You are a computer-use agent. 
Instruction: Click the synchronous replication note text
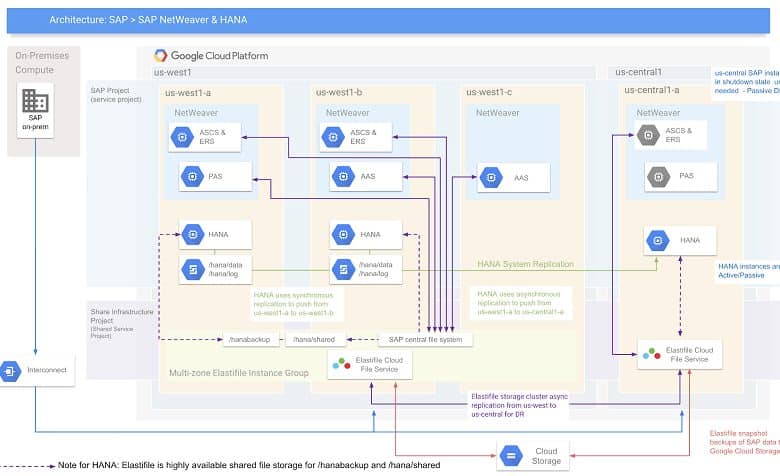(293, 304)
